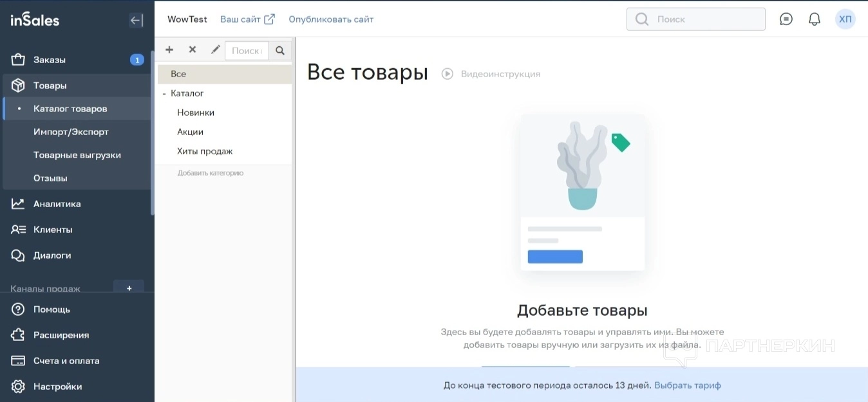Click the top header Поиск search field
Image resolution: width=868 pixels, height=402 pixels.
[702, 19]
